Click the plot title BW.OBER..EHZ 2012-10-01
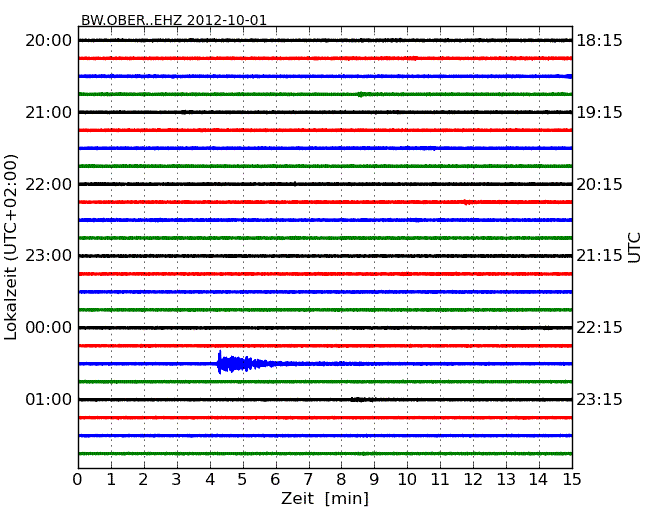 174,20
